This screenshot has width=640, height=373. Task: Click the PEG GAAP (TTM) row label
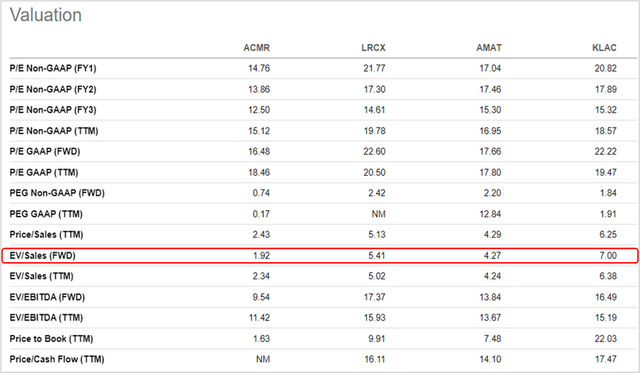pyautogui.click(x=46, y=214)
